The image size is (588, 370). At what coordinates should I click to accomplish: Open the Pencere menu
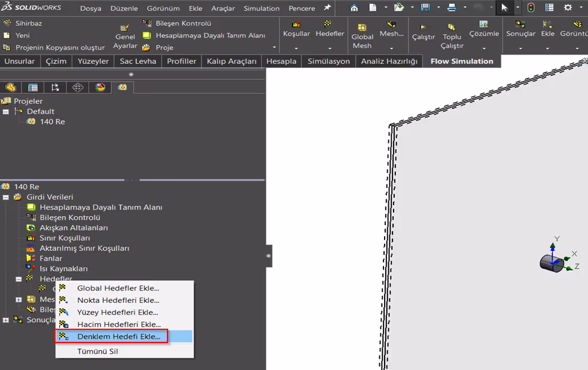302,8
